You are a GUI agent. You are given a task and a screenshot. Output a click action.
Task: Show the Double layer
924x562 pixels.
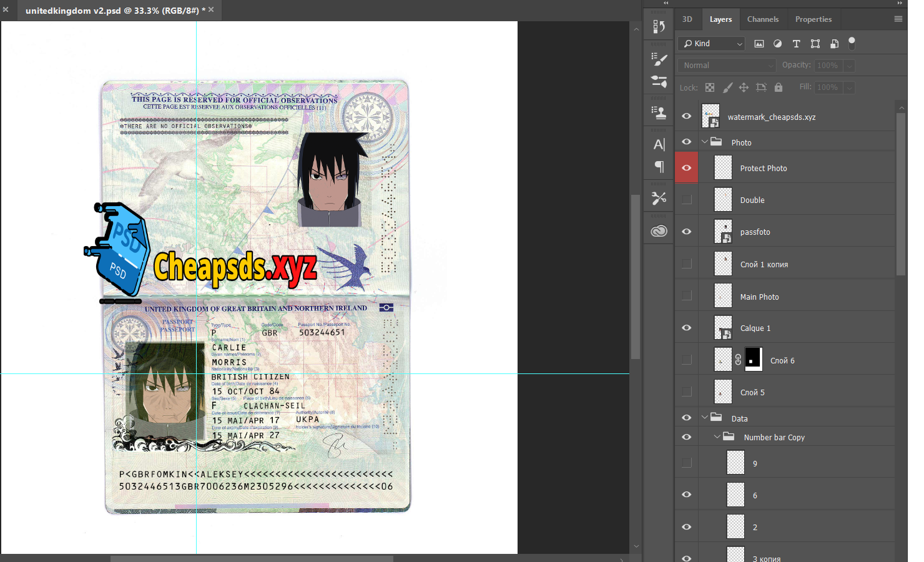pos(687,200)
